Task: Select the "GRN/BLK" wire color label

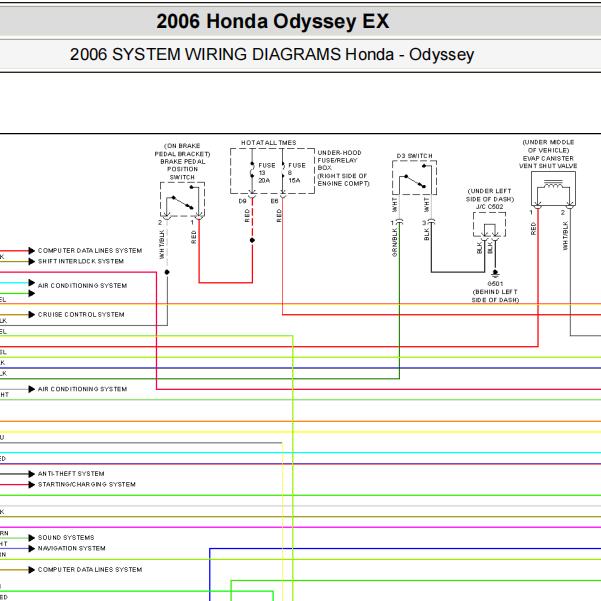Action: click(x=394, y=243)
